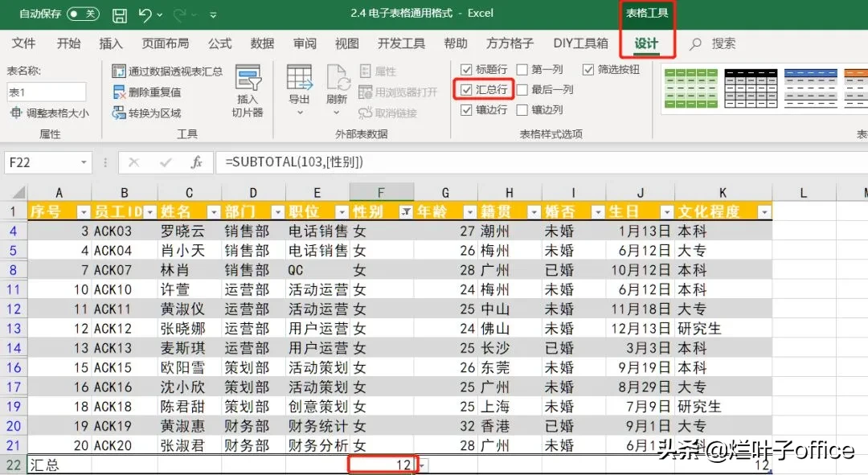Select the black table style thumbnail
This screenshot has width=868, height=475.
[x=751, y=88]
